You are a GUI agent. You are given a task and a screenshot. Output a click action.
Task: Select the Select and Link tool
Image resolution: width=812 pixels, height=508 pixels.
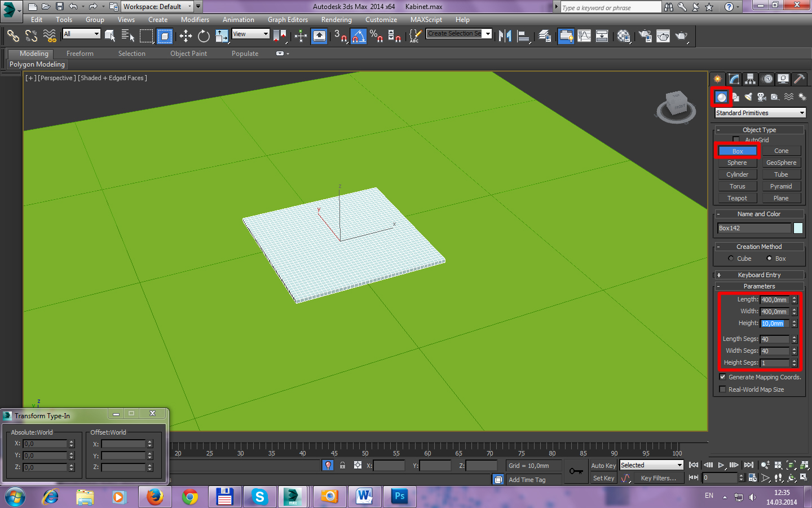tap(12, 36)
